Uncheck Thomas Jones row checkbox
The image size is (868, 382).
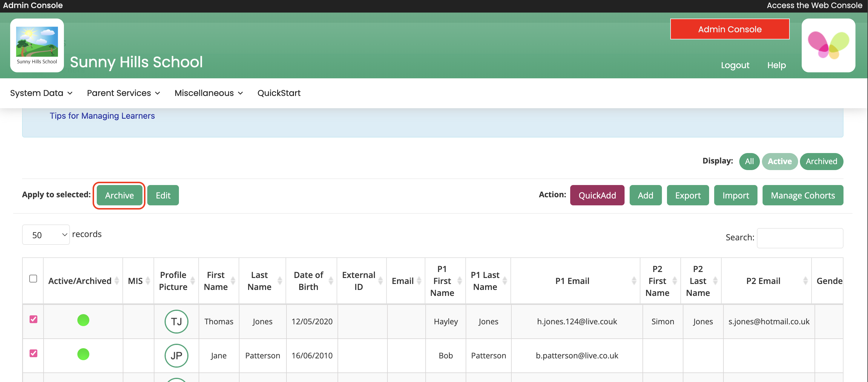(33, 319)
